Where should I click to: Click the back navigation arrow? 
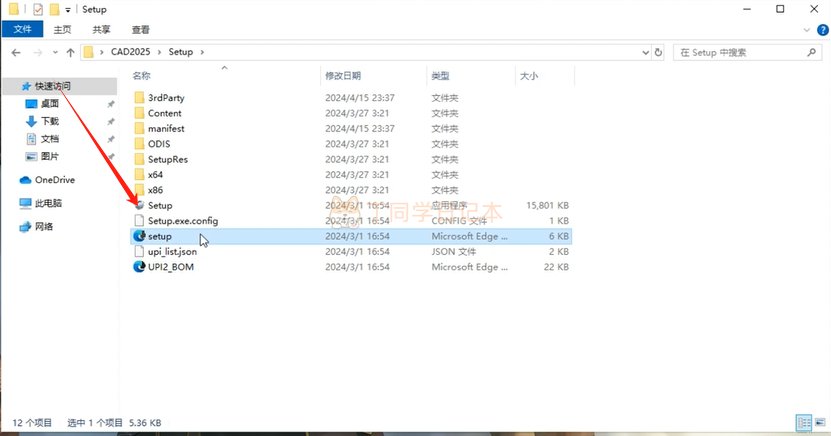16,52
